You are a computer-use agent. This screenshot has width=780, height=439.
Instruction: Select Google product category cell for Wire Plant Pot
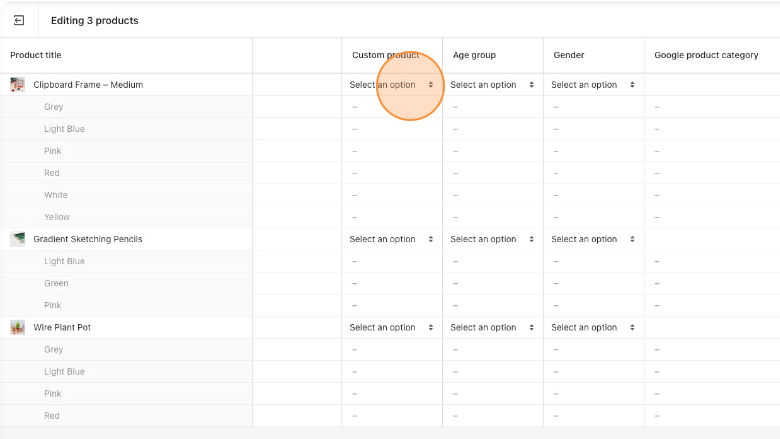coord(712,328)
